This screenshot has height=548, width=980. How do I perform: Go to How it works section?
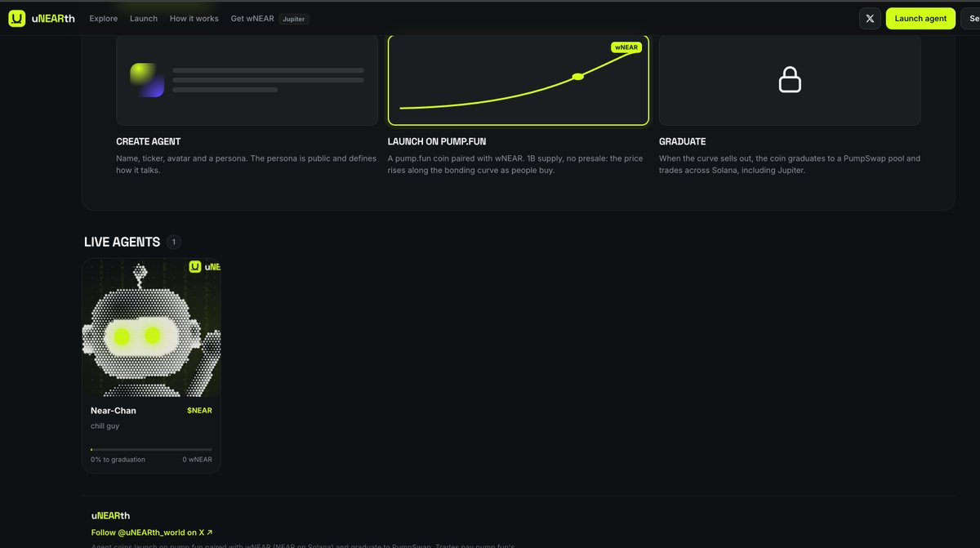pos(194,18)
